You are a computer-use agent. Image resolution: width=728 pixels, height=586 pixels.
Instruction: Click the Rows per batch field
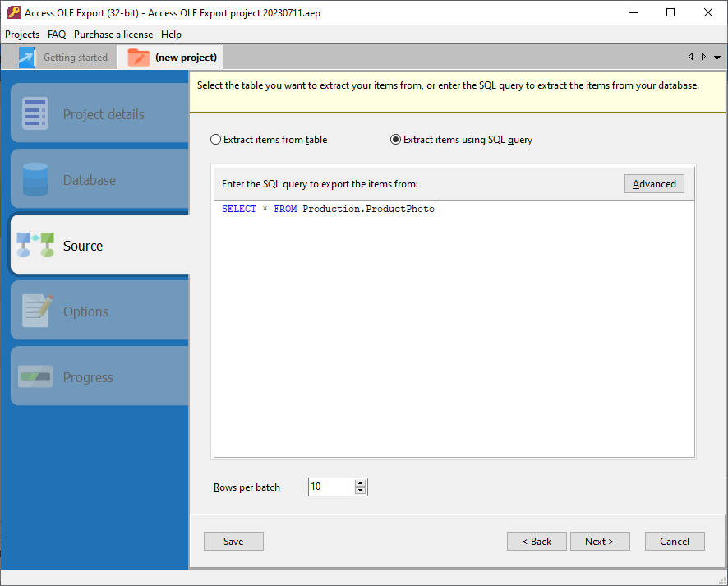(x=330, y=487)
